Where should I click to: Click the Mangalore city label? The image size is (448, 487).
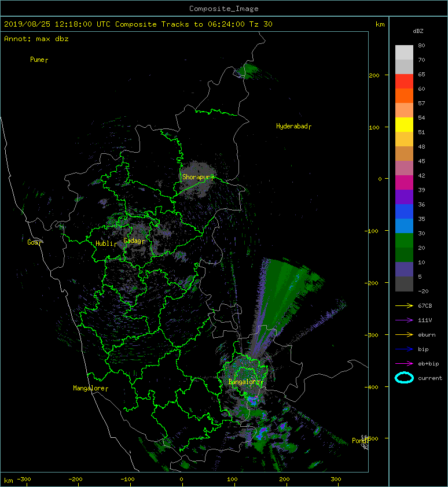coord(90,388)
